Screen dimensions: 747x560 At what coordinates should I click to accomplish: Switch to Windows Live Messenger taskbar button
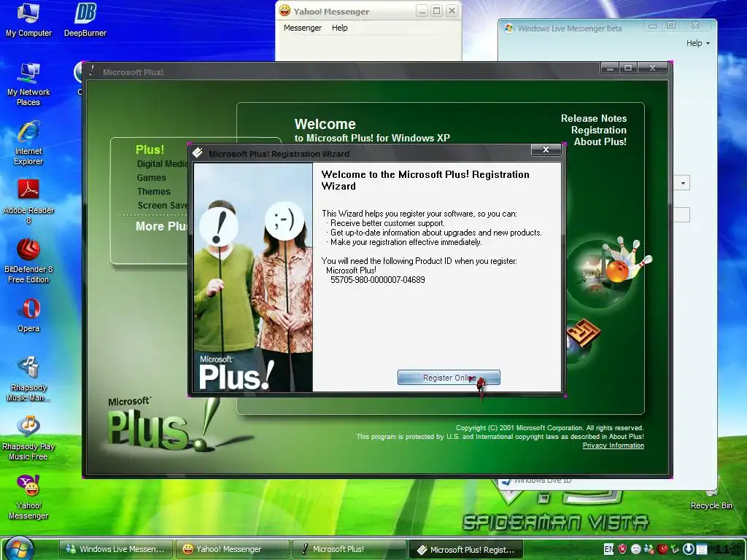pyautogui.click(x=116, y=549)
